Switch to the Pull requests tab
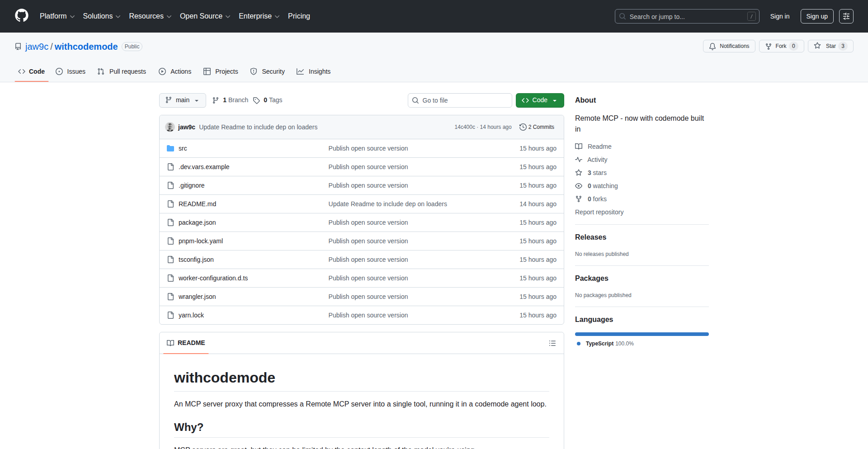Screen dimensions: 868x449 coord(122,71)
